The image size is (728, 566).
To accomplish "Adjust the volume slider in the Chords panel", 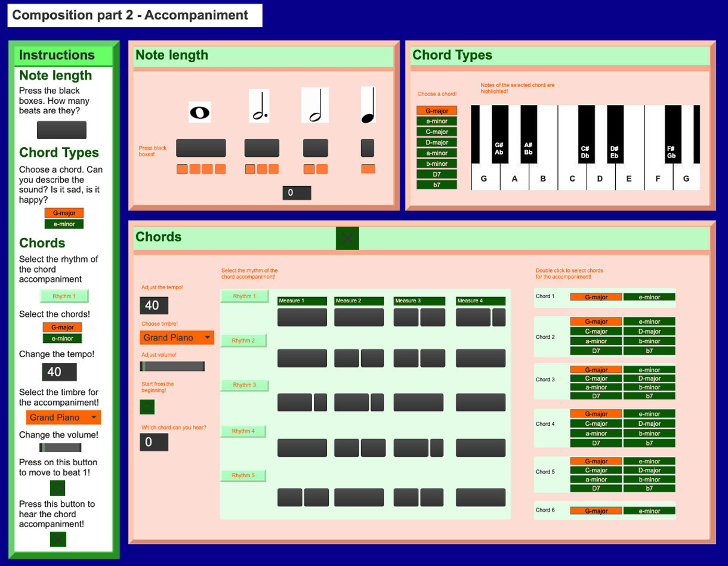I will tap(172, 366).
